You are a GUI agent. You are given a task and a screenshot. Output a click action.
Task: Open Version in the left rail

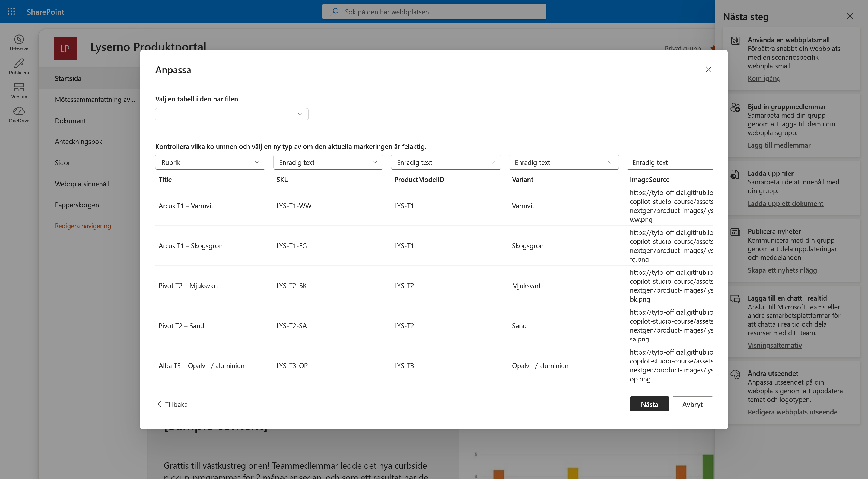pyautogui.click(x=19, y=91)
